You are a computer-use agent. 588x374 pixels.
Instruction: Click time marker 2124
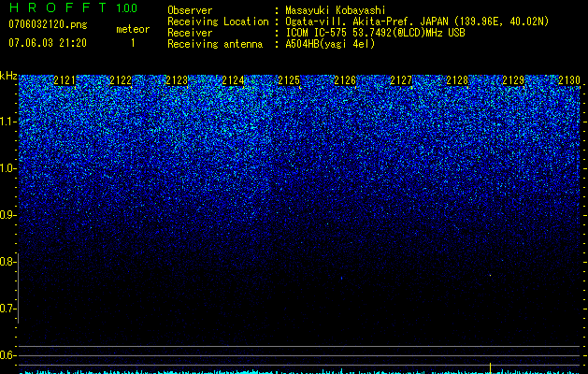click(x=233, y=80)
